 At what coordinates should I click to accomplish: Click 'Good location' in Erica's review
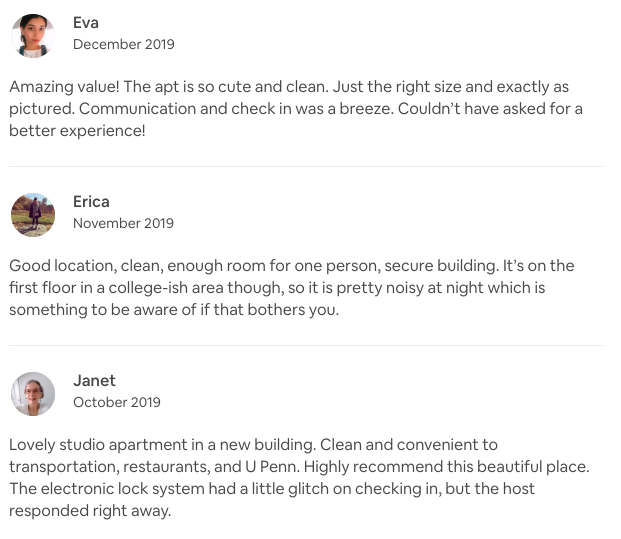(x=63, y=266)
